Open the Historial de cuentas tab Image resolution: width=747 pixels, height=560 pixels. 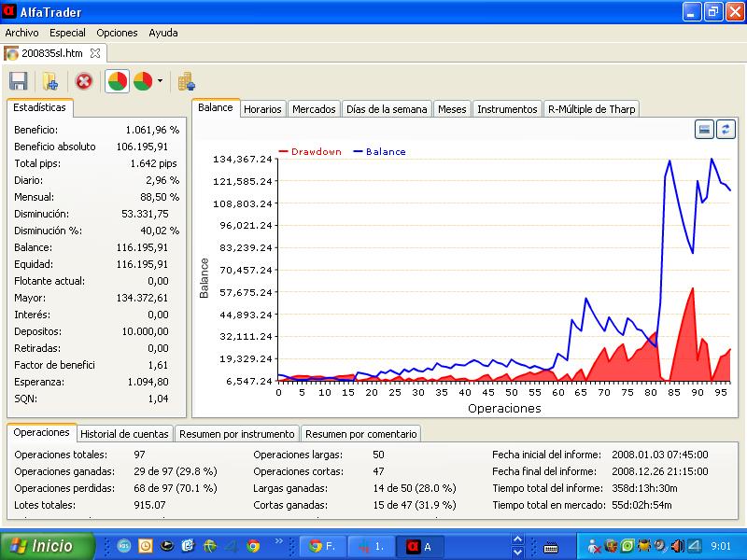pyautogui.click(x=124, y=434)
